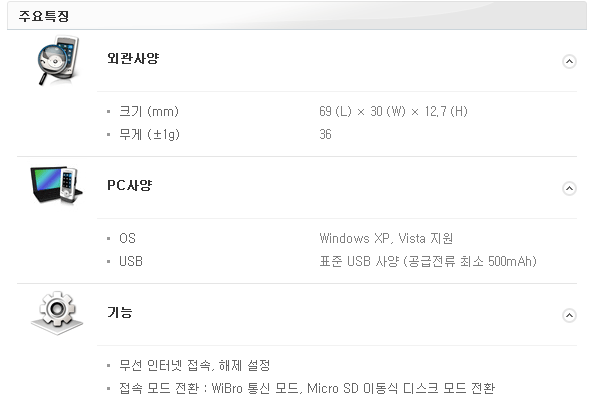
Task: Select the 기능 section title
Action: tap(119, 312)
